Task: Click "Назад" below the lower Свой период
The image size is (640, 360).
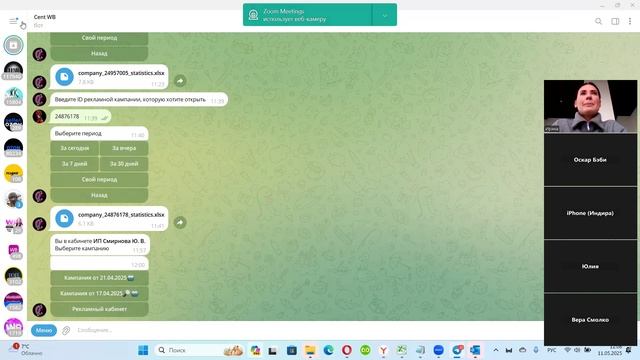Action: tap(99, 195)
